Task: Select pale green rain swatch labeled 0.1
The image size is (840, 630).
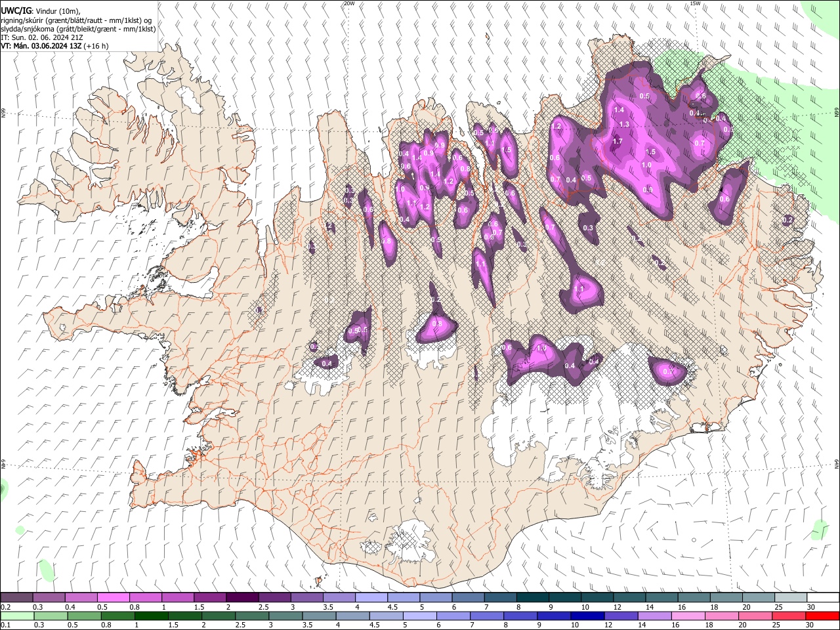Action: tap(17, 616)
